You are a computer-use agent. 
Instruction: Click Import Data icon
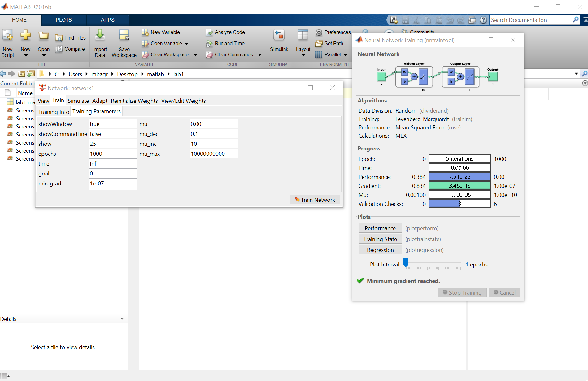[100, 36]
